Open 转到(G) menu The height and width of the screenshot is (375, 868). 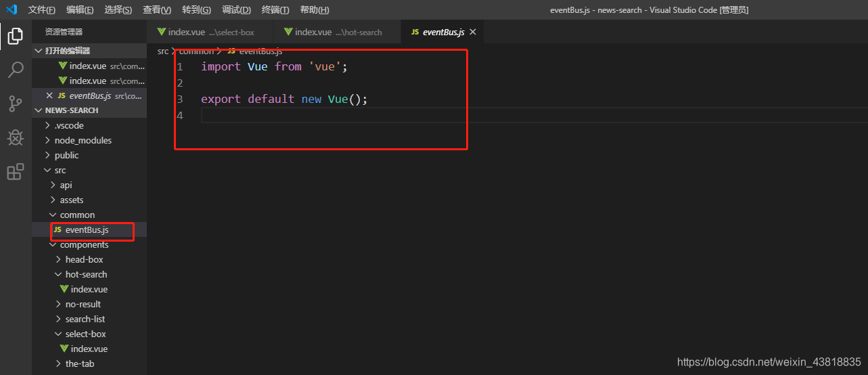pyautogui.click(x=196, y=10)
